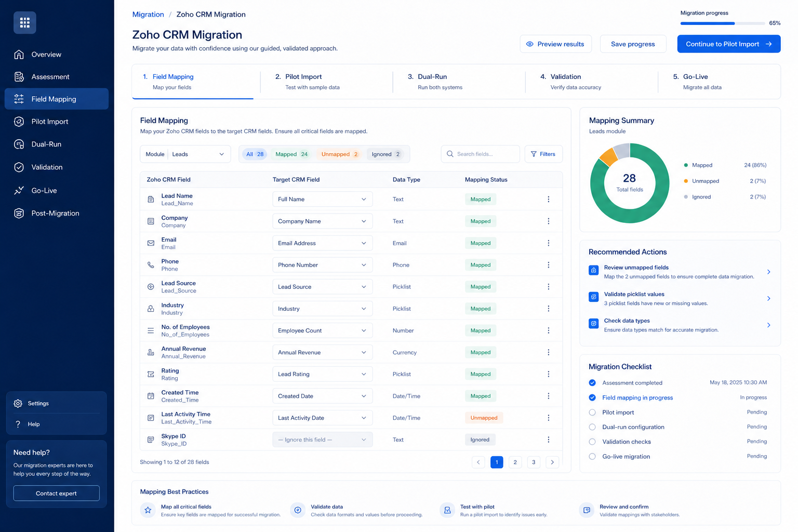
Task: Click the Validate picklist values icon
Action: (594, 297)
